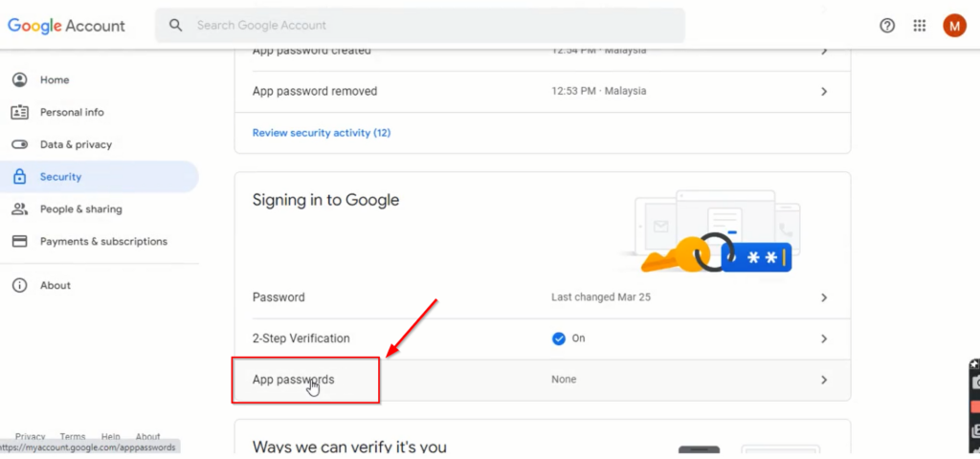Open Review security activity (12) link
The image size is (980, 459).
pos(322,132)
